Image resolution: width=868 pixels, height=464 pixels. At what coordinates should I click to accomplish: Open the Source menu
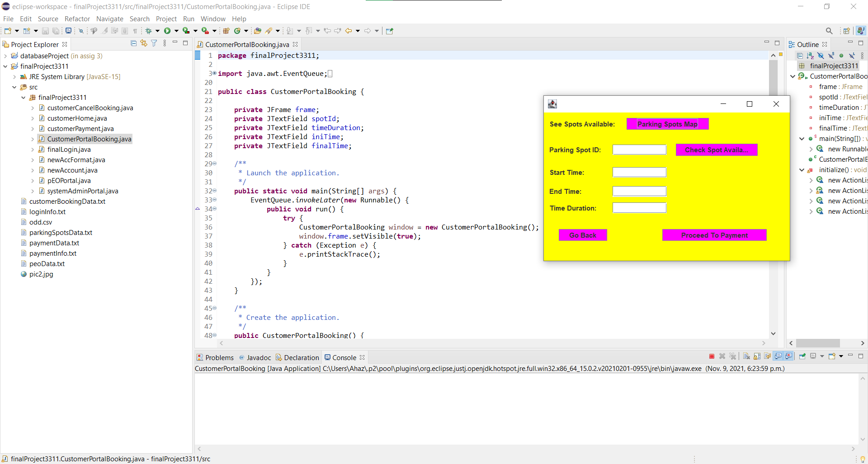[x=47, y=19]
